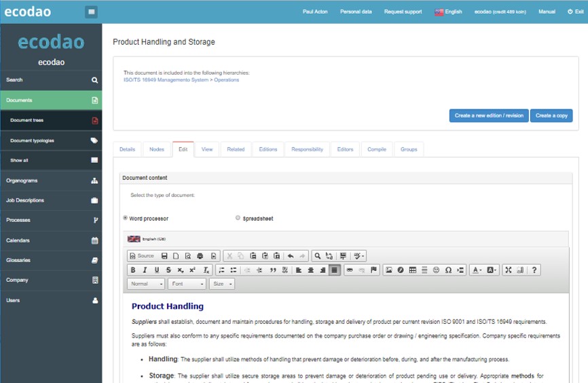The image size is (588, 383).
Task: Open the background color picker
Action: tap(492, 270)
